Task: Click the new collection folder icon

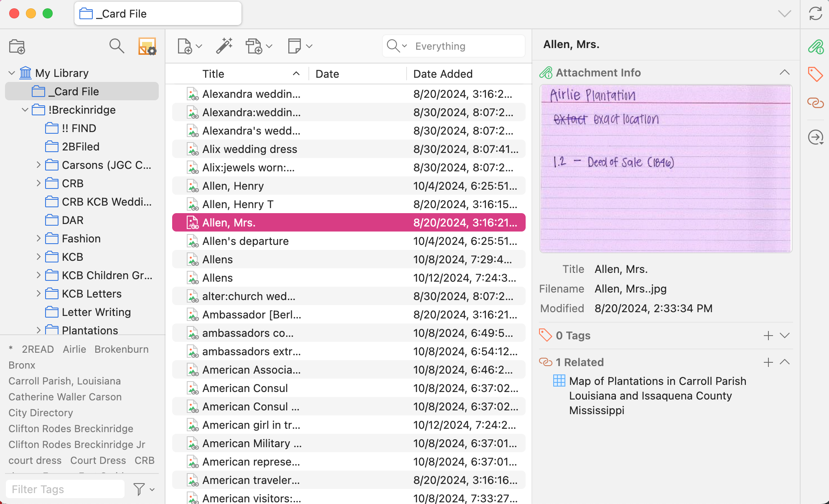Action: (17, 46)
